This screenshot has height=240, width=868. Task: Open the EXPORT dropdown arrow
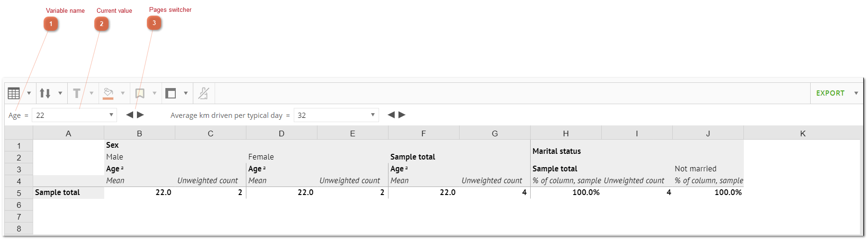pyautogui.click(x=856, y=93)
